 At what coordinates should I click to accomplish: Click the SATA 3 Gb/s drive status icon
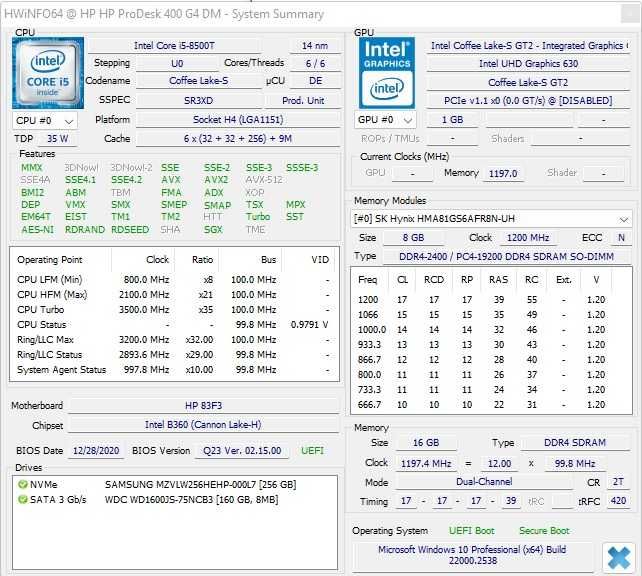pos(23,500)
